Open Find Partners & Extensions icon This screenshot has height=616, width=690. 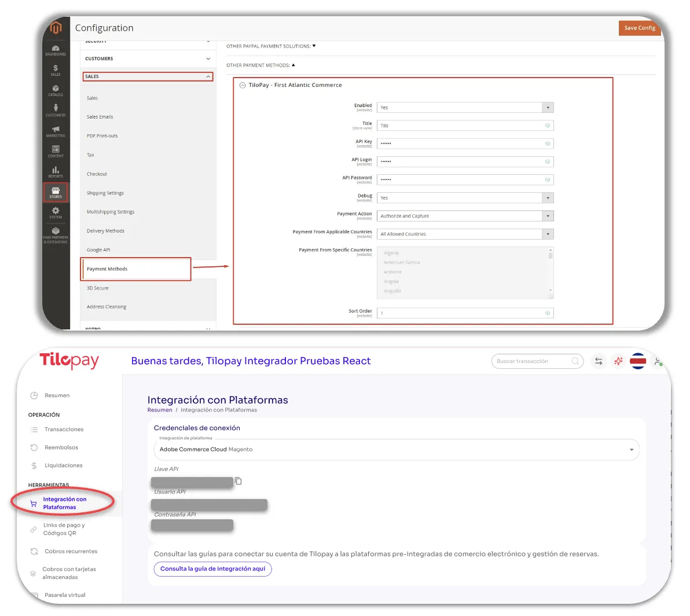(x=56, y=236)
